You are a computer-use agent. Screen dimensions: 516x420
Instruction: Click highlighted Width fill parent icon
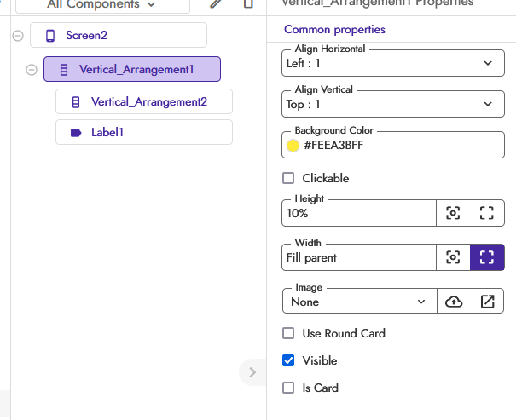[487, 257]
